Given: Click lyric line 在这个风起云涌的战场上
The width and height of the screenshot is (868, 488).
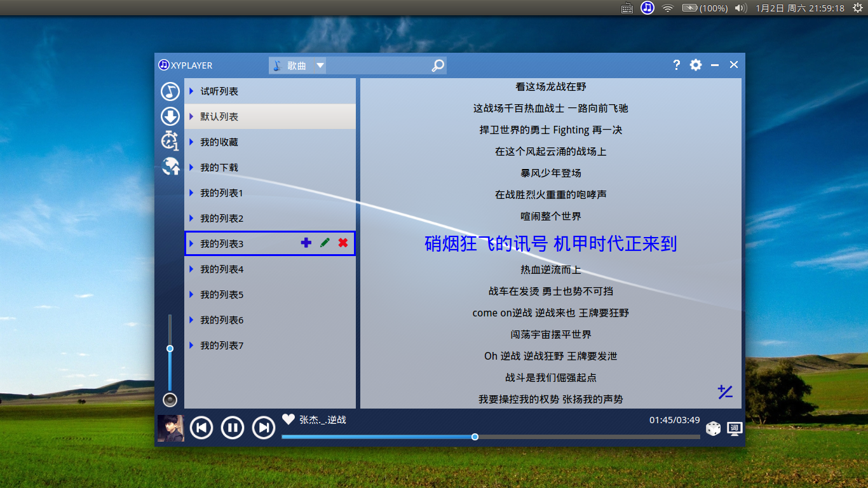Looking at the screenshot, I should click(x=551, y=151).
